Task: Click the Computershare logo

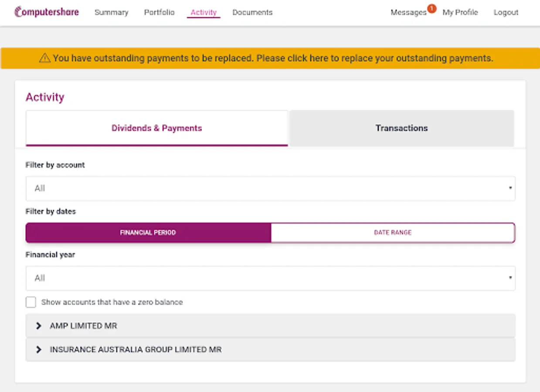Action: coord(45,12)
